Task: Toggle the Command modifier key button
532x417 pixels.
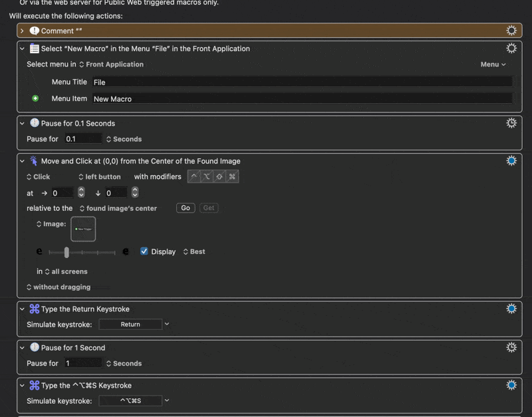Action: [232, 177]
